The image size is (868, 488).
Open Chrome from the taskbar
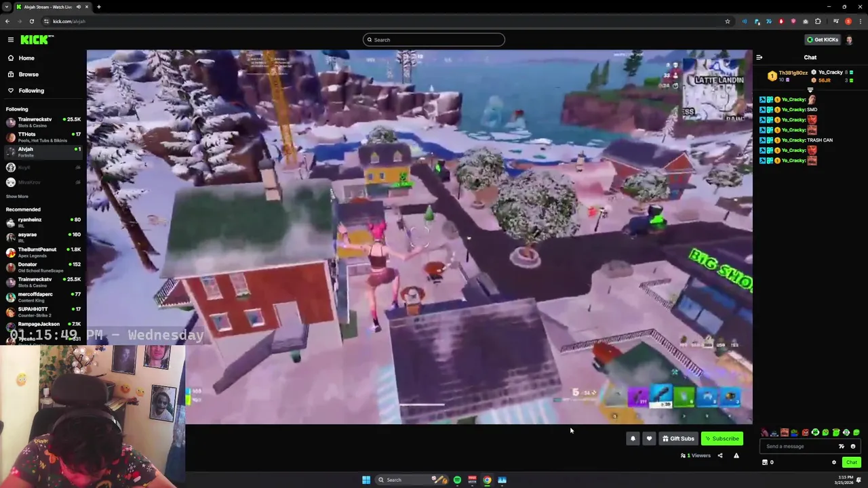[x=487, y=480]
